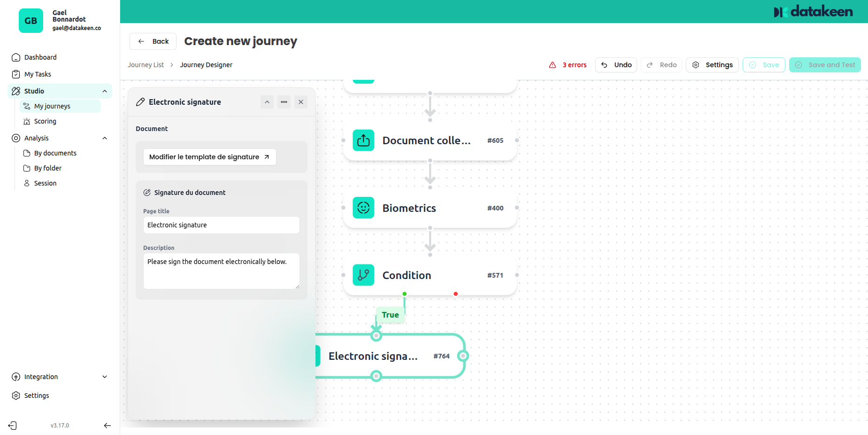
Task: Click the Condition branch icon
Action: click(x=363, y=275)
